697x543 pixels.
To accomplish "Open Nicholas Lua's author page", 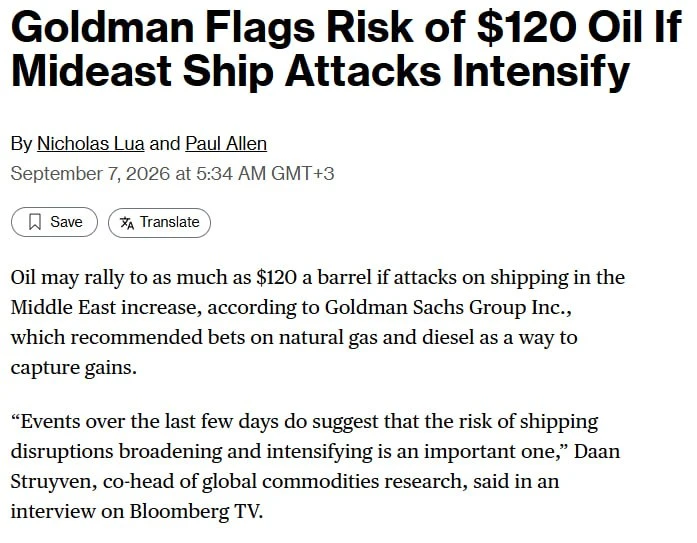I will click(91, 144).
